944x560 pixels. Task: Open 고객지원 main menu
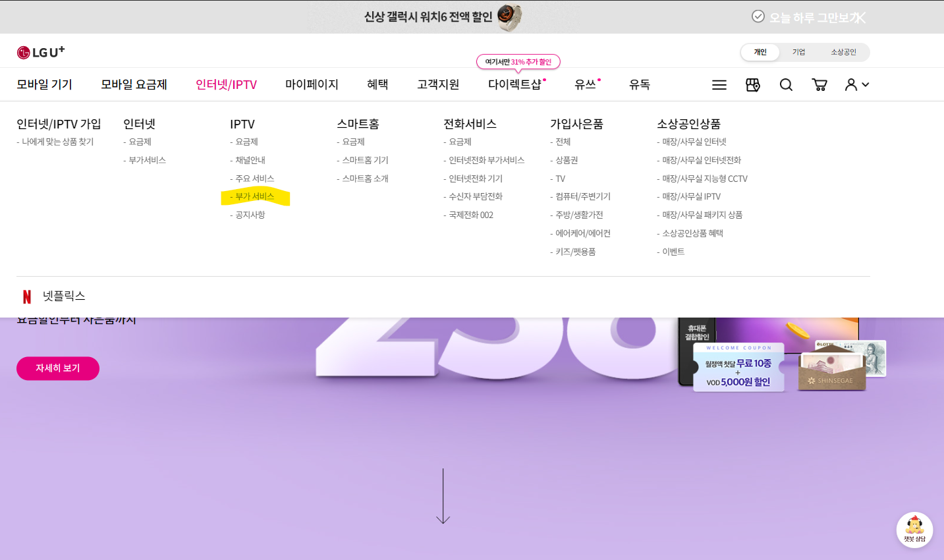click(x=438, y=84)
